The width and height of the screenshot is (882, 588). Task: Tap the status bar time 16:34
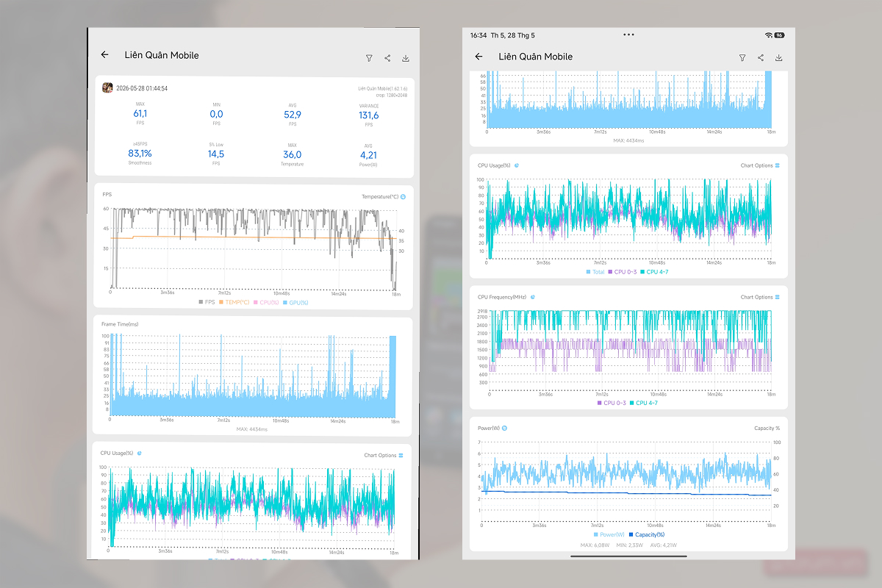coord(478,35)
